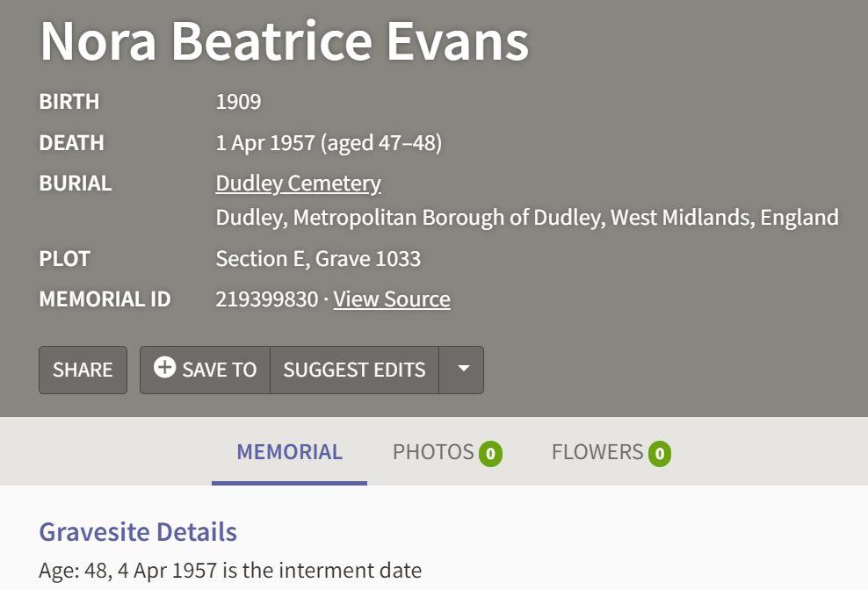This screenshot has width=868, height=590.
Task: Select the Gravesite Details heading
Action: coord(138,532)
